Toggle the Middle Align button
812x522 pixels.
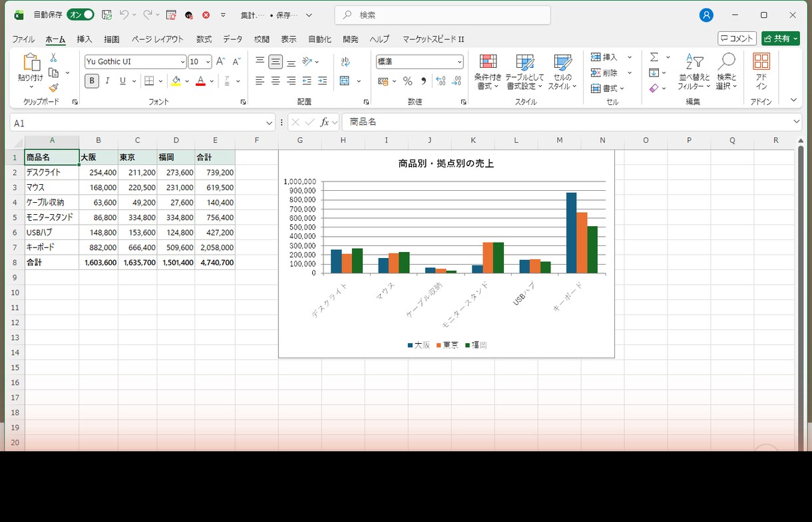point(276,62)
